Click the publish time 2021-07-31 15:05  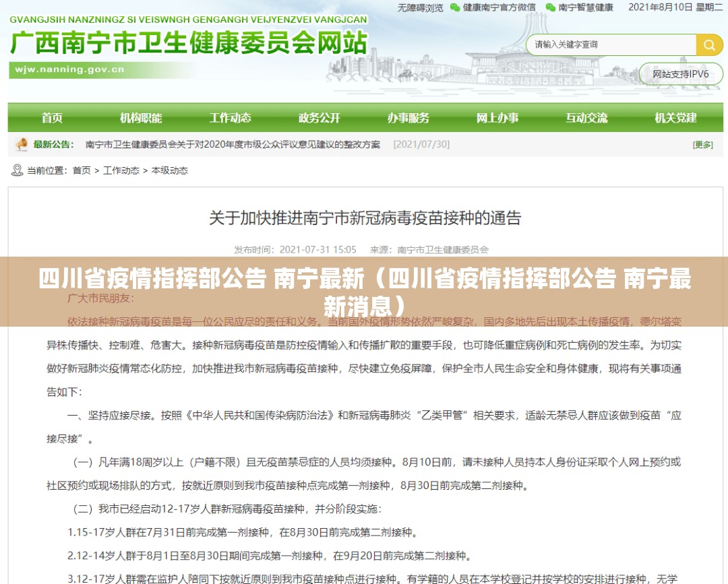[318, 249]
